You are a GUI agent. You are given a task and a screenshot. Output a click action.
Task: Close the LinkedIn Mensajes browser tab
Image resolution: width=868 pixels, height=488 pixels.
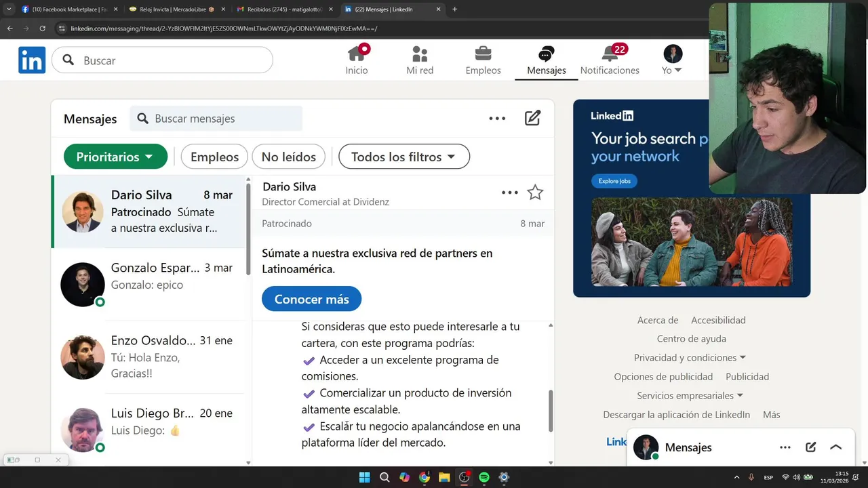[x=438, y=9]
